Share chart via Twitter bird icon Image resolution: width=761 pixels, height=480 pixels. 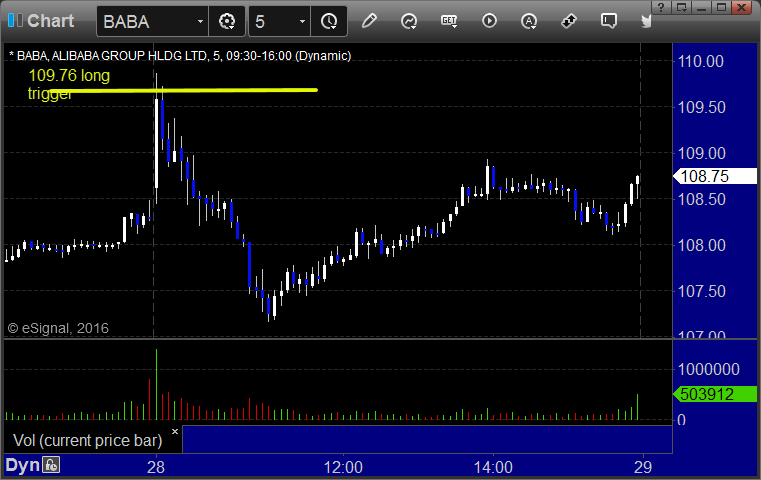click(646, 21)
